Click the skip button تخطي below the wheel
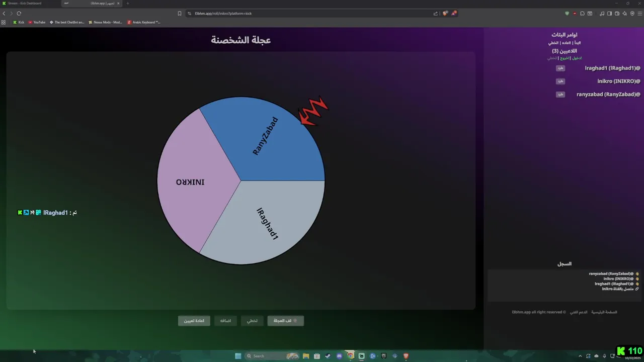 [252, 321]
